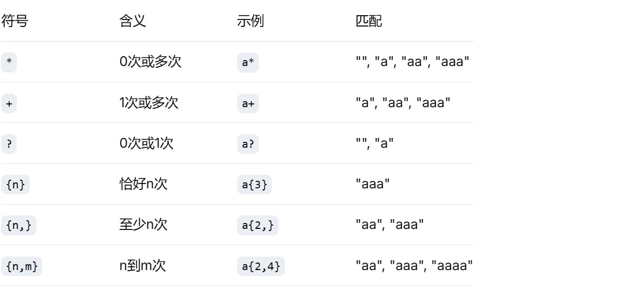
Task: Click the plus + symbol code chip
Action: [x=8, y=103]
